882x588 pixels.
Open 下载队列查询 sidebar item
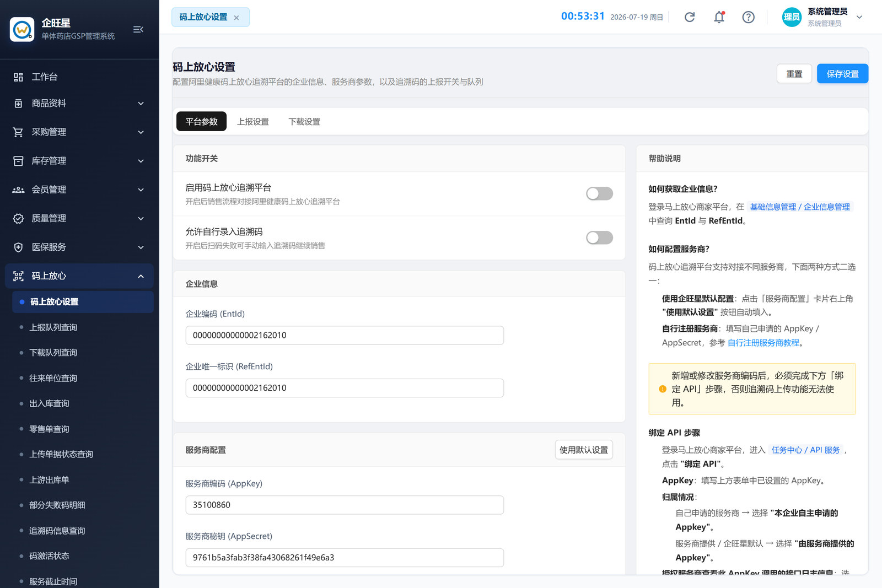[83, 353]
